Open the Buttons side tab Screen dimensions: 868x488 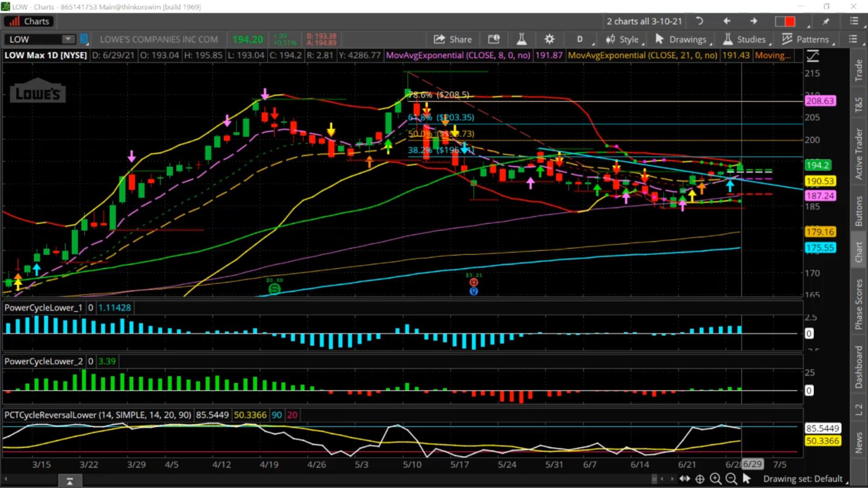coord(858,211)
